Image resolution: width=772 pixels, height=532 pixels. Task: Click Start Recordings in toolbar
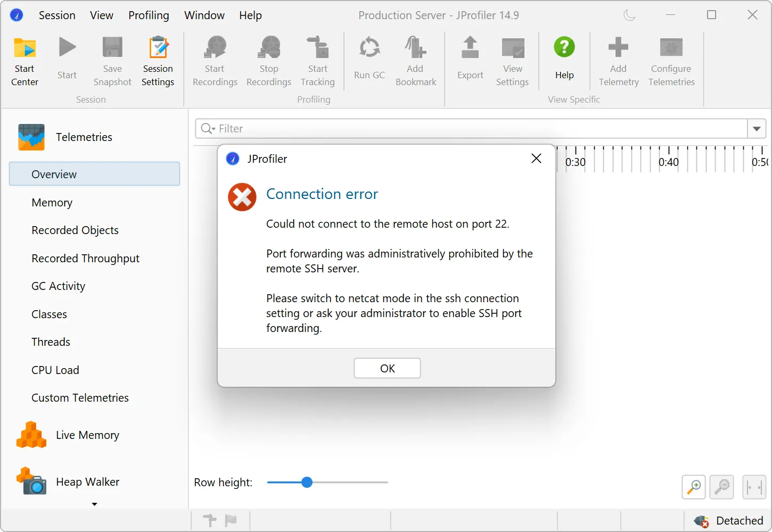point(215,61)
